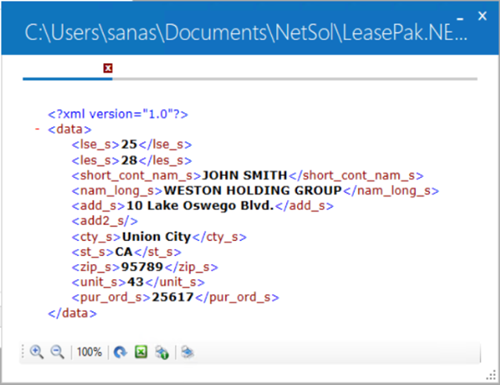Minimize the LeasePak window
Image resolution: width=500 pixels, height=385 pixels.
point(460,19)
